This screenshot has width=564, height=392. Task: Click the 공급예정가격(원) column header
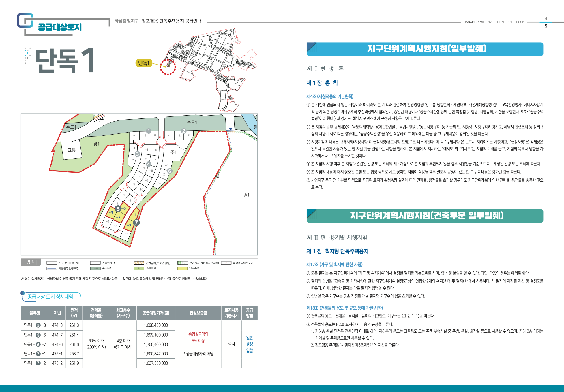[x=156, y=313]
